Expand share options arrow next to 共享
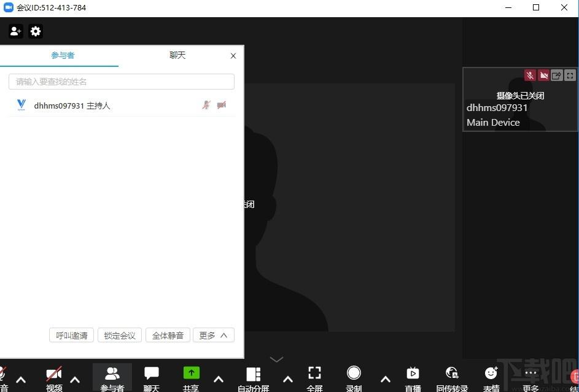This screenshot has height=392, width=579. point(219,380)
